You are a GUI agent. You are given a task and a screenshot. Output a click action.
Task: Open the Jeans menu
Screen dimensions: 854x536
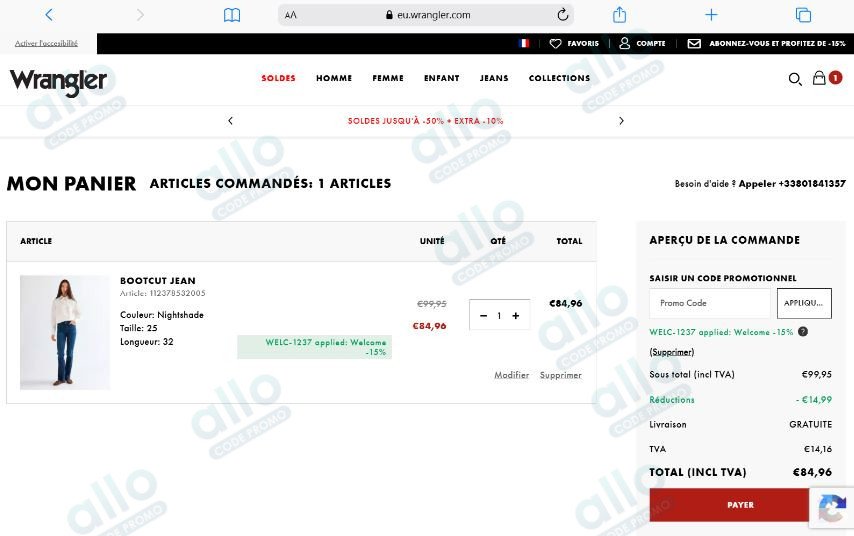(494, 78)
